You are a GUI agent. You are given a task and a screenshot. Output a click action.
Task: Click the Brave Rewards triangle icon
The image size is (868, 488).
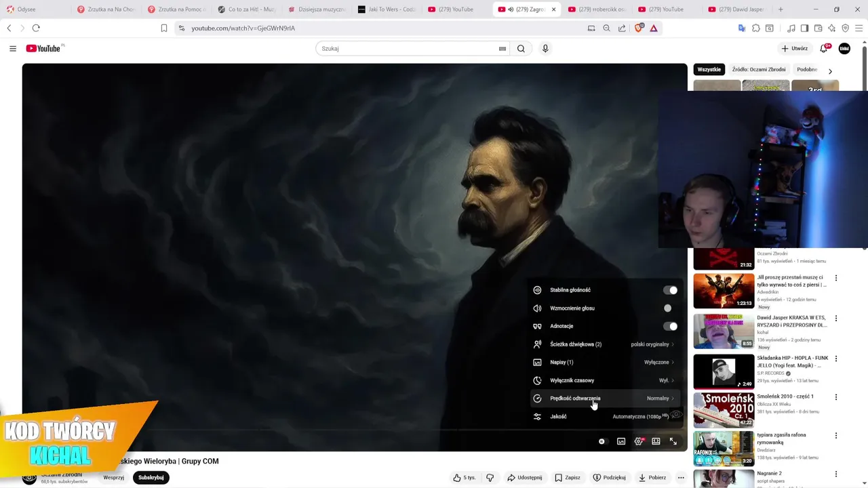[654, 28]
